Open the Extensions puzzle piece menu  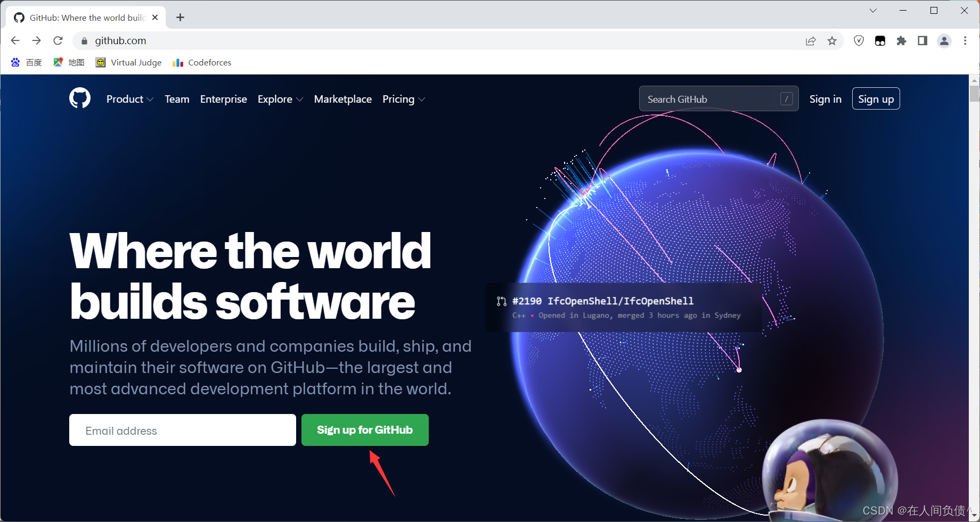pos(901,41)
